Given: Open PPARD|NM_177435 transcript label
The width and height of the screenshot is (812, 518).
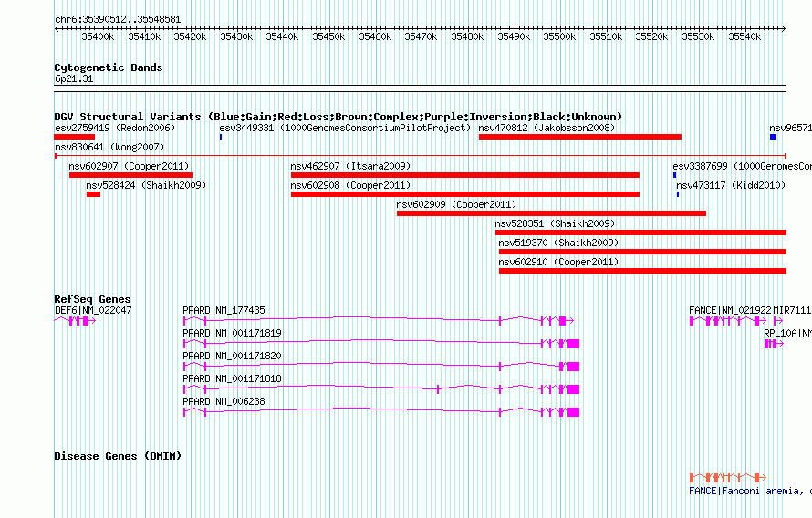Looking at the screenshot, I should click(x=224, y=310).
